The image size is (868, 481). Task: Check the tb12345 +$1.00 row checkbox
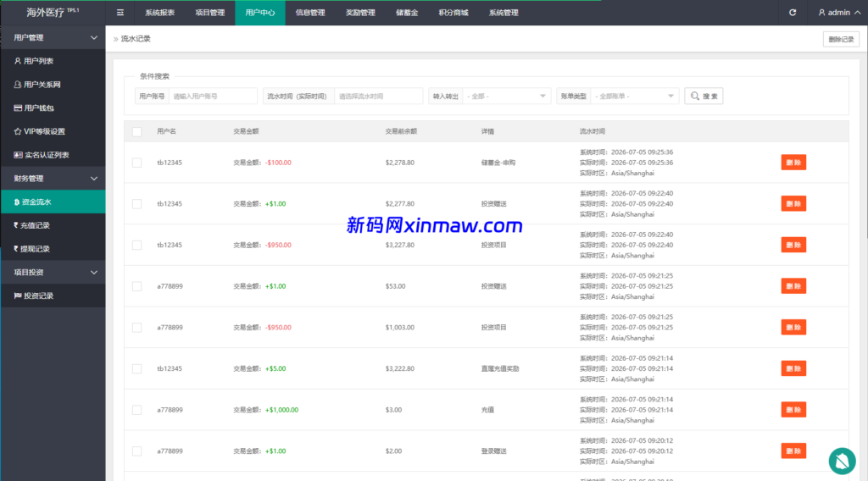(x=136, y=204)
